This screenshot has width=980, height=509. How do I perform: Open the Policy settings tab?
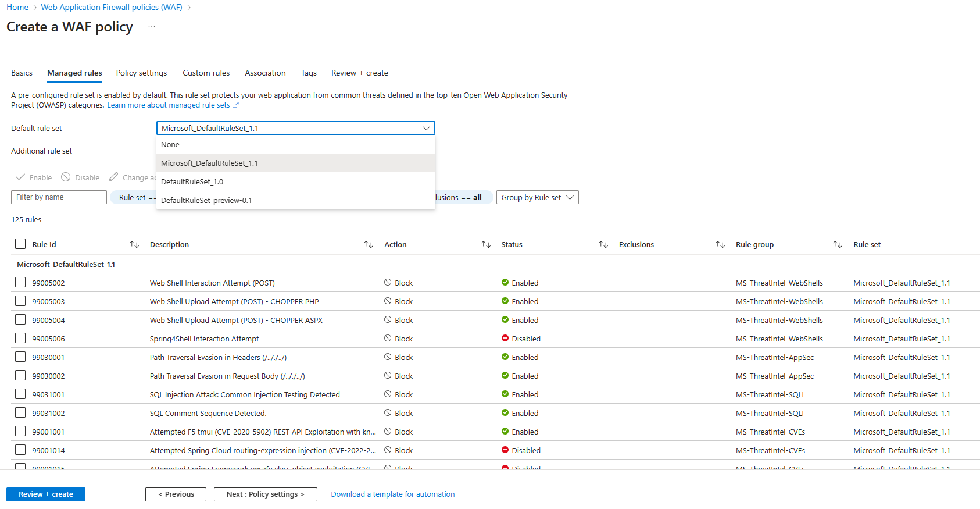(x=141, y=73)
